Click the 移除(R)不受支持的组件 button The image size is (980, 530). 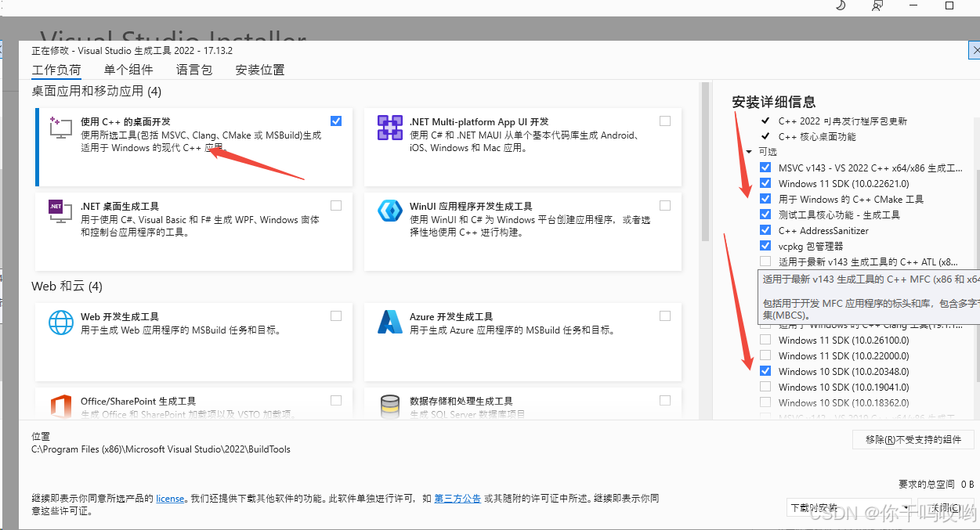click(x=913, y=439)
